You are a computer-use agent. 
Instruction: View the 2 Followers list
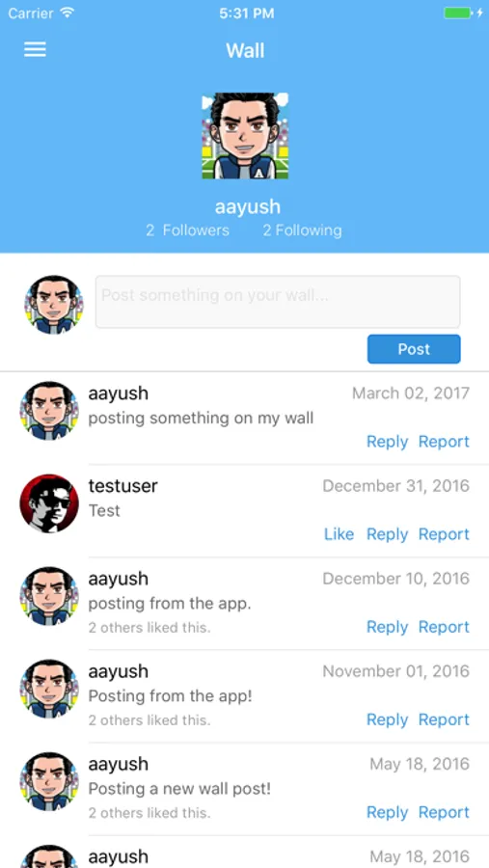187,231
